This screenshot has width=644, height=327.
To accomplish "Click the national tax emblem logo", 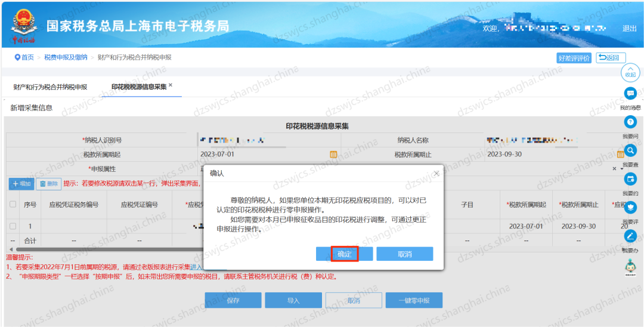I will coord(23,25).
